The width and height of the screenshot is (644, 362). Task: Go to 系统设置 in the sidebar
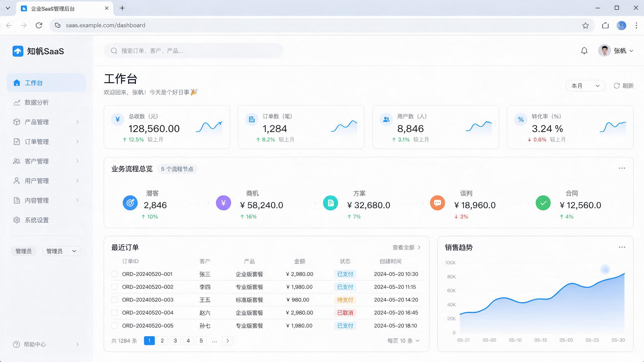46,220
